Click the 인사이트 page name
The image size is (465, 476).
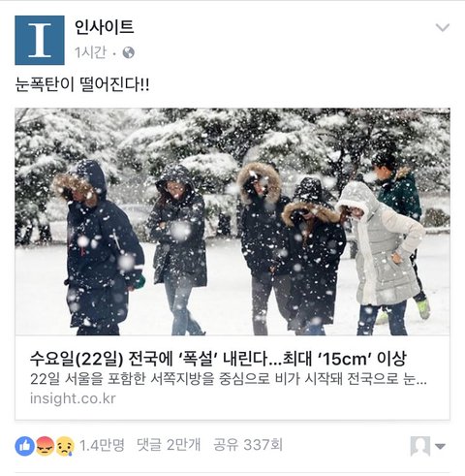tap(104, 27)
